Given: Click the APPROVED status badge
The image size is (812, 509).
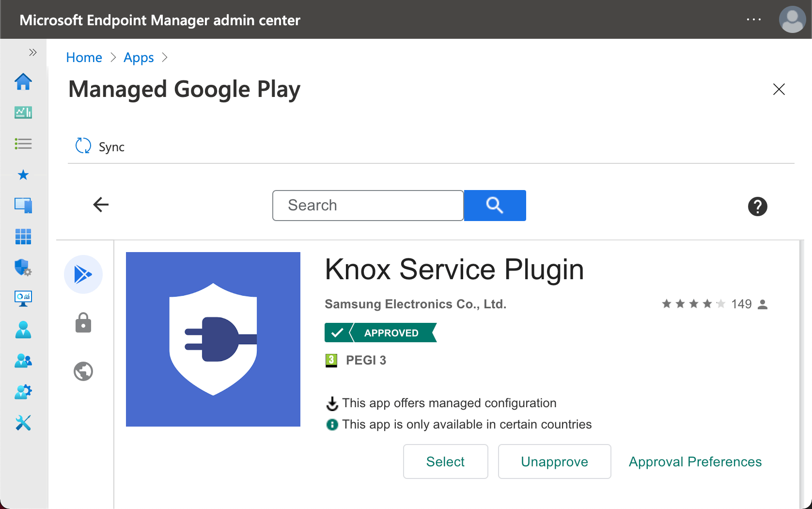Looking at the screenshot, I should (x=381, y=333).
